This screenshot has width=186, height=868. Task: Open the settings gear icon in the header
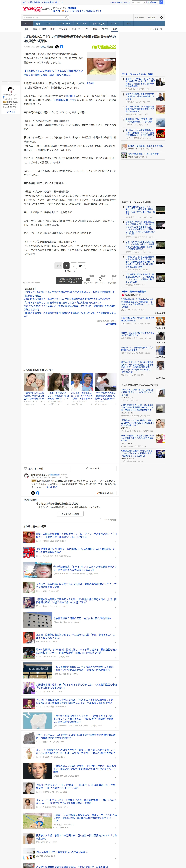161,18
